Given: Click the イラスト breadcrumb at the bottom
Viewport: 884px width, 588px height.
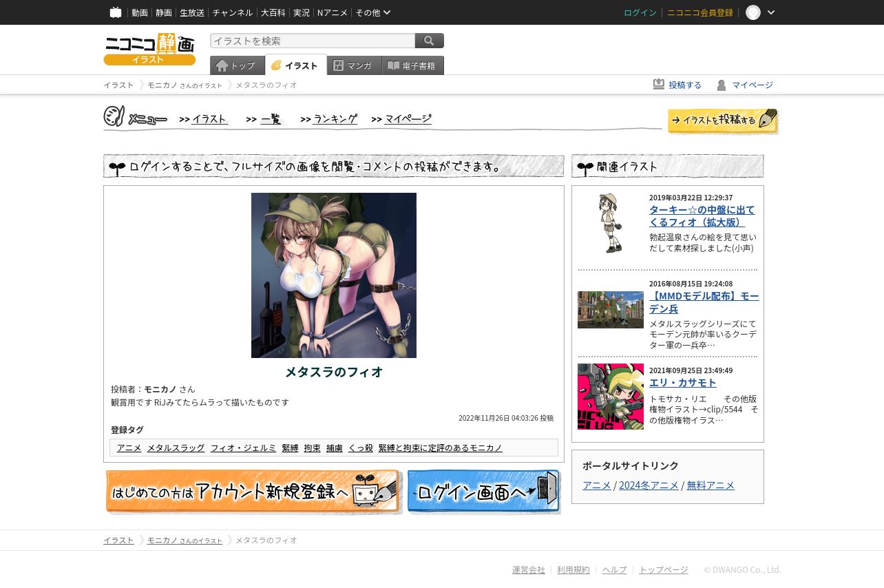Looking at the screenshot, I should [x=118, y=540].
